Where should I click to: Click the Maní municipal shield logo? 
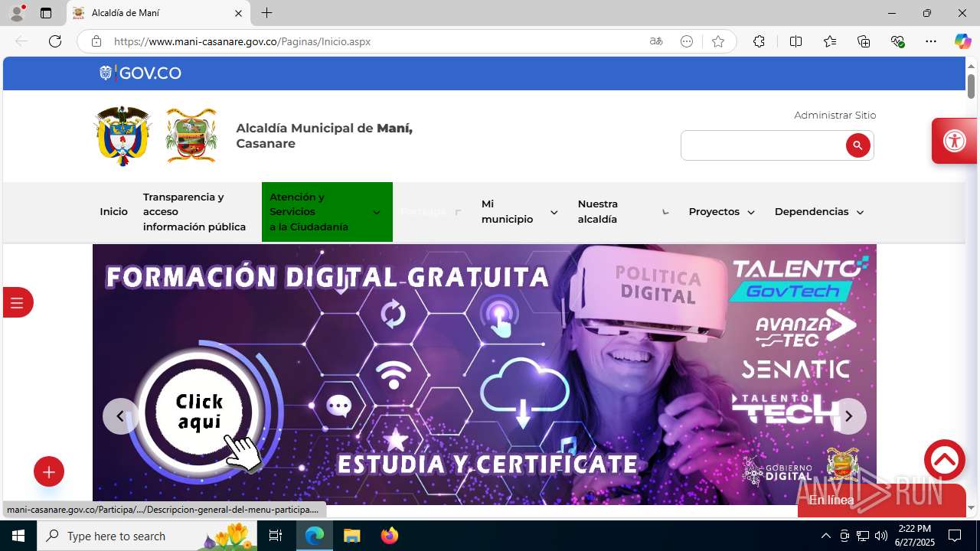point(191,135)
